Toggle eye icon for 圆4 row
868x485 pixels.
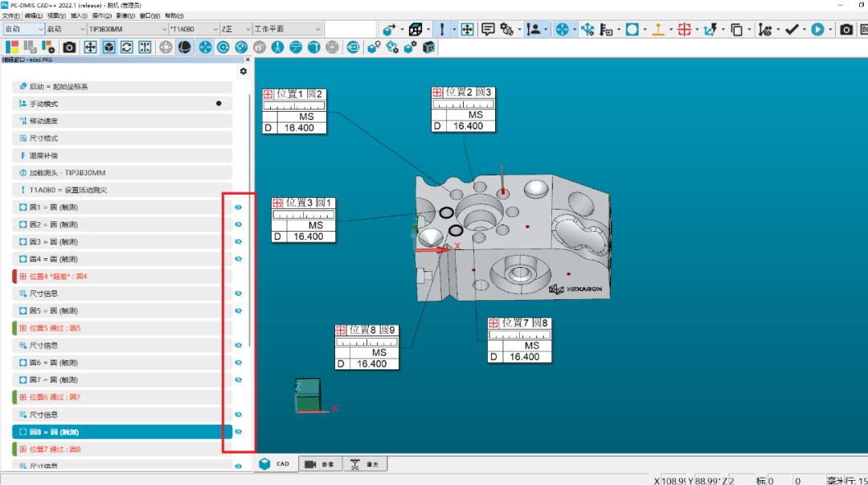[239, 259]
